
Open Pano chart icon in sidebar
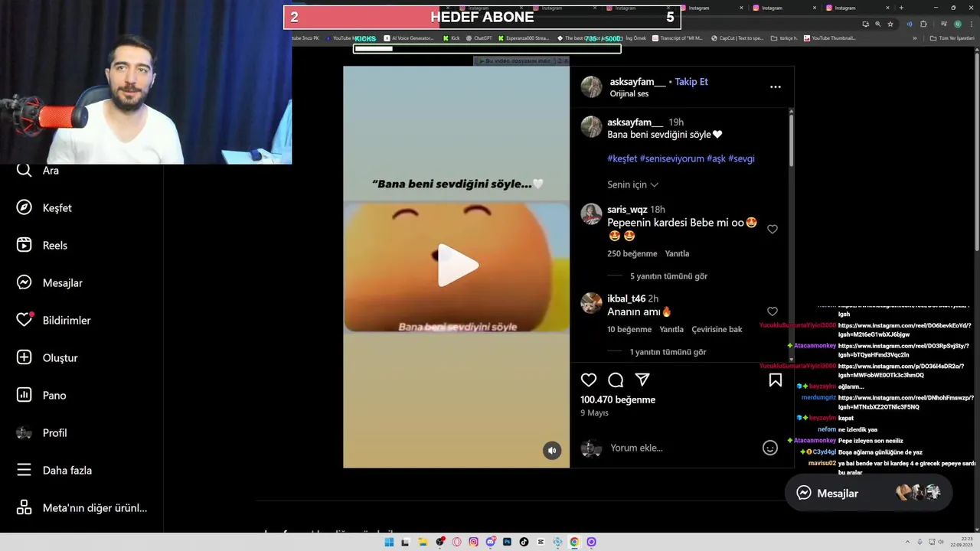pyautogui.click(x=24, y=395)
